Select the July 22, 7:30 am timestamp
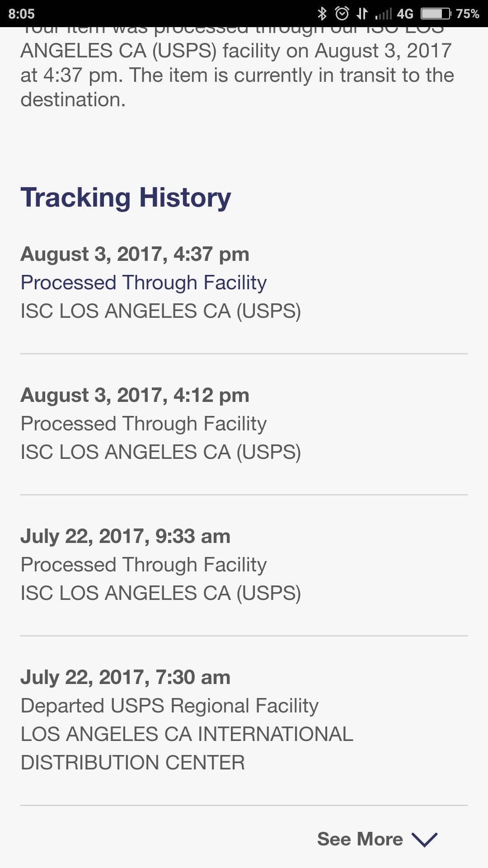The height and width of the screenshot is (868, 488). (x=125, y=677)
